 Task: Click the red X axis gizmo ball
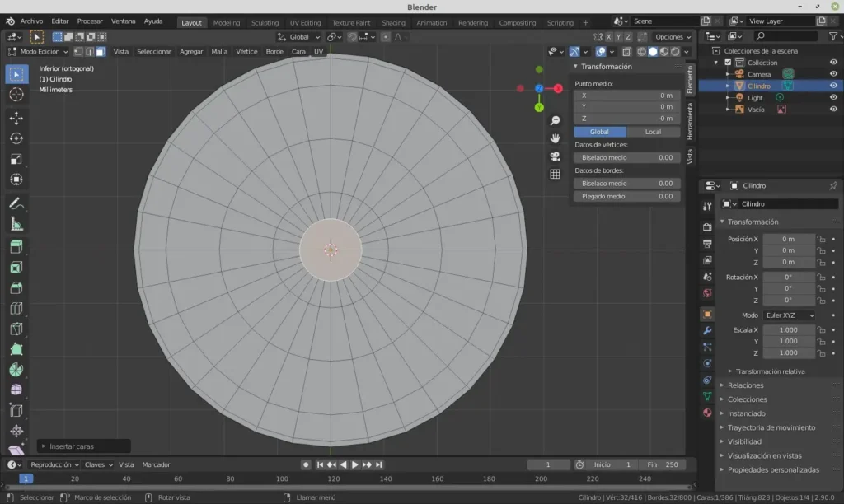click(x=558, y=88)
